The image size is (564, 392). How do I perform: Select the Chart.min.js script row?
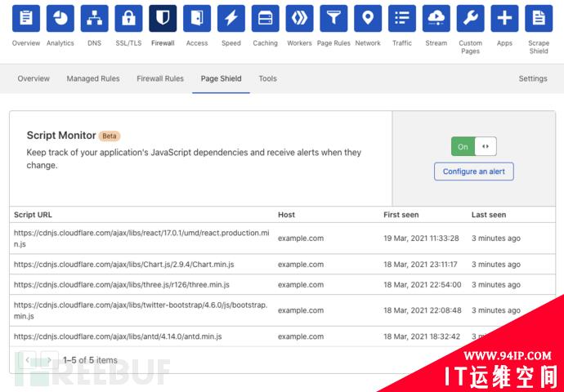282,264
